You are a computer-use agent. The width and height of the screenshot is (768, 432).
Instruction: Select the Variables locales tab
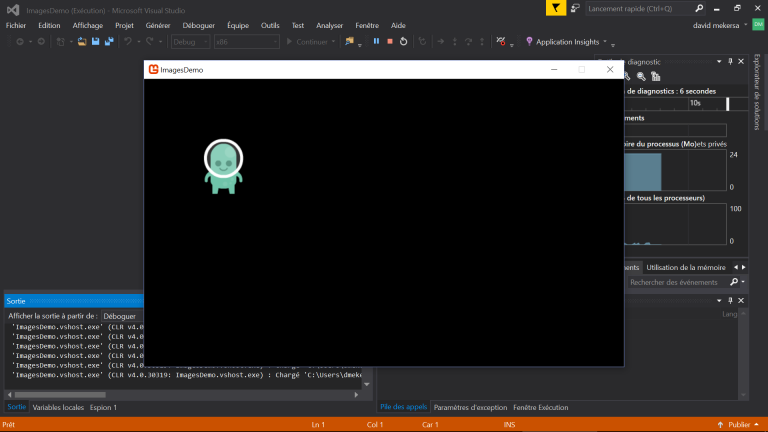click(58, 408)
